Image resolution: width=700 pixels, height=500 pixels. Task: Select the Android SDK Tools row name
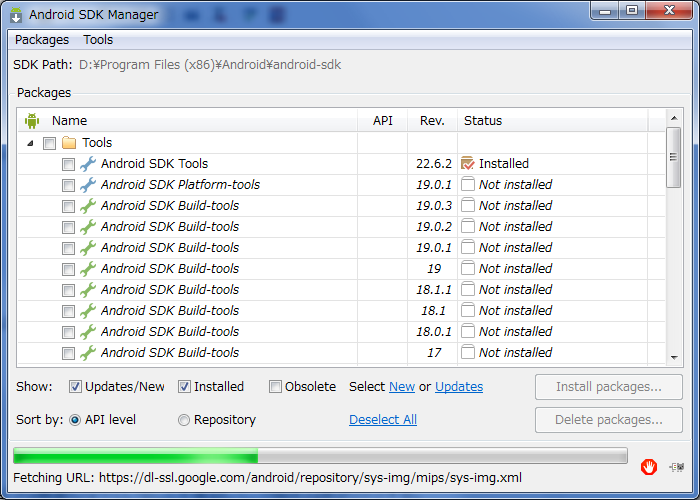pos(154,164)
